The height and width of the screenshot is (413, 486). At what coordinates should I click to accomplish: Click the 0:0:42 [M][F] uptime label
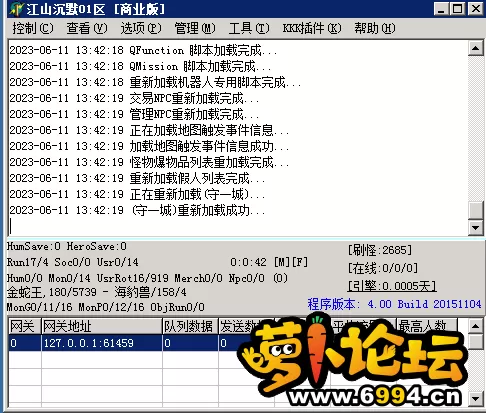coord(269,262)
